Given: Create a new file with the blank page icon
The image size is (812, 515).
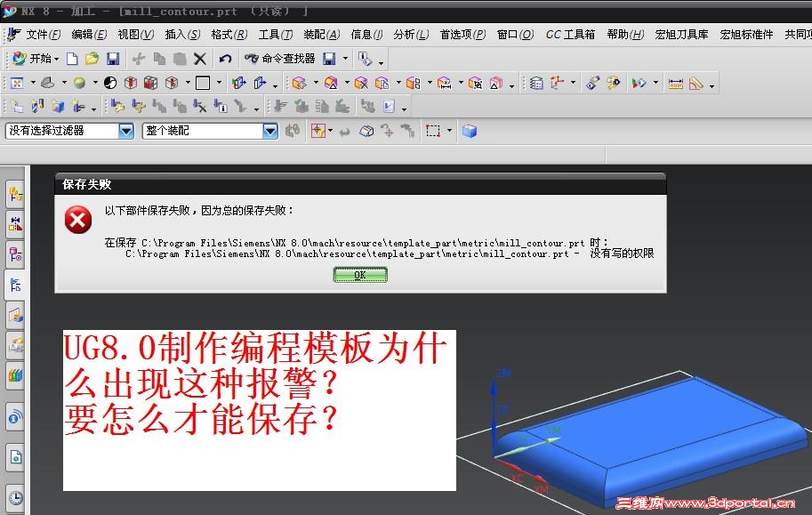Looking at the screenshot, I should pos(73,59).
